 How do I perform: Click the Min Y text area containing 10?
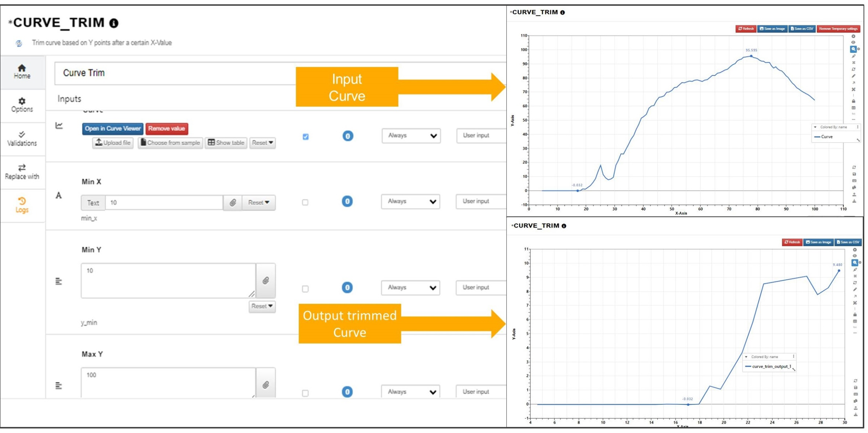[168, 281]
